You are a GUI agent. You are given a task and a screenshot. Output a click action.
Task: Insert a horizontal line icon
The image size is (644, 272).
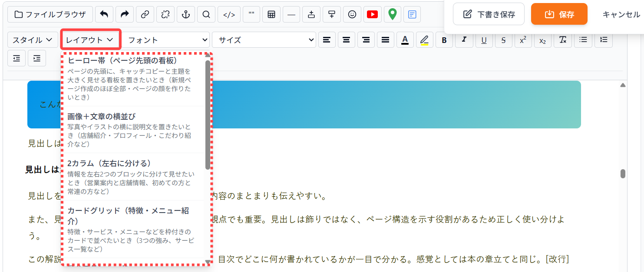coord(291,14)
